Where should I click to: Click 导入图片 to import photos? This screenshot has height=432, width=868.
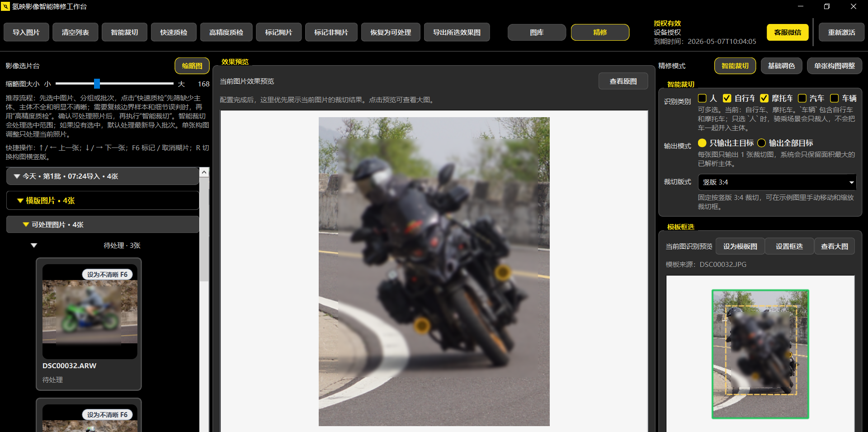tap(26, 33)
